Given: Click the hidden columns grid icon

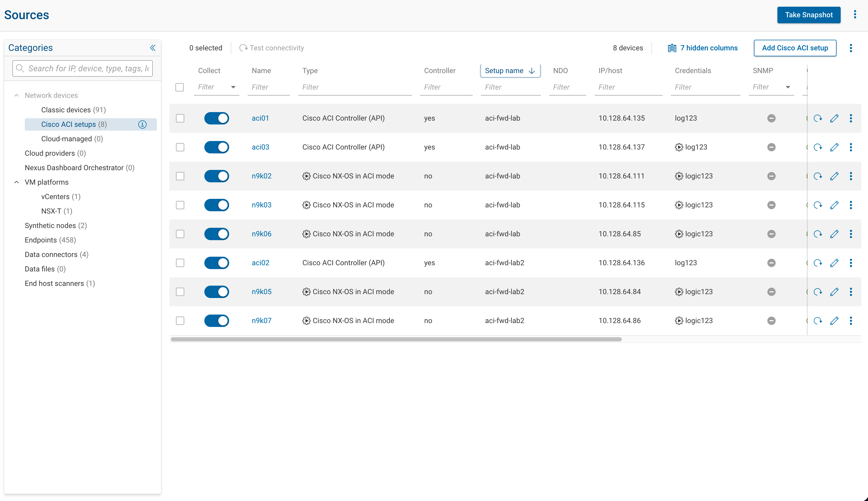Looking at the screenshot, I should pyautogui.click(x=672, y=48).
